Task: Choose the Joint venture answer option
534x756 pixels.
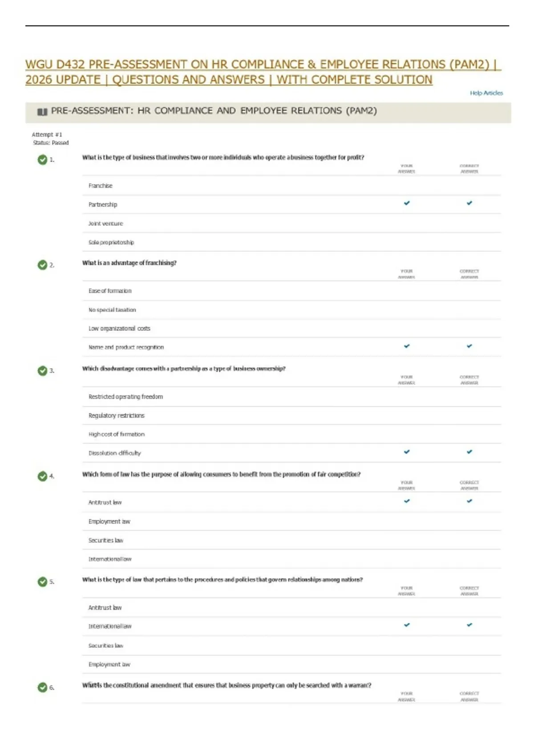Action: 291,224
